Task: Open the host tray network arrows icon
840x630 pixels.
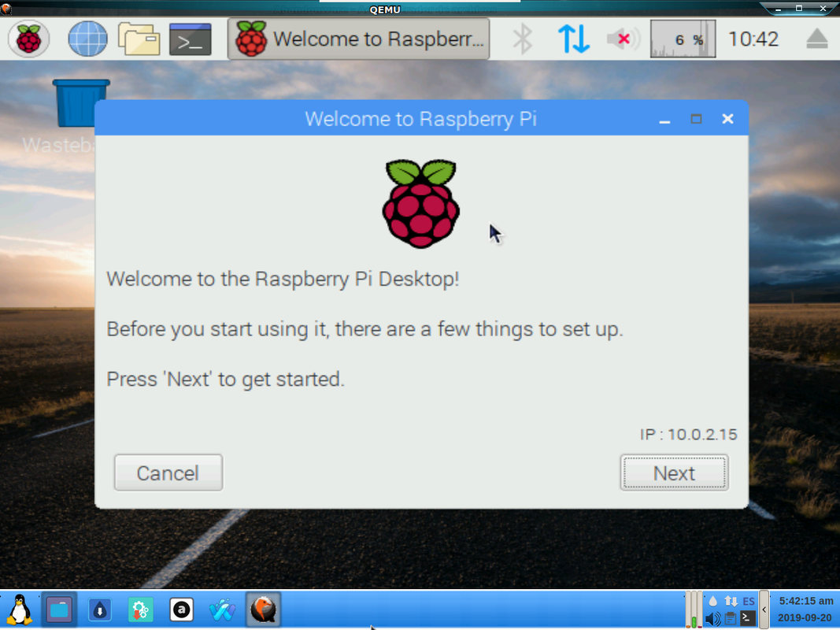Action: (x=731, y=601)
